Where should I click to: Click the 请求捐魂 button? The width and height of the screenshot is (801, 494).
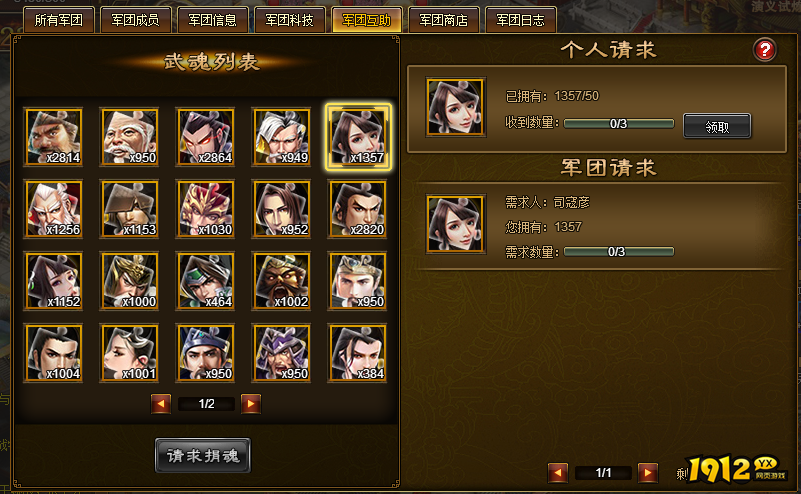(203, 455)
